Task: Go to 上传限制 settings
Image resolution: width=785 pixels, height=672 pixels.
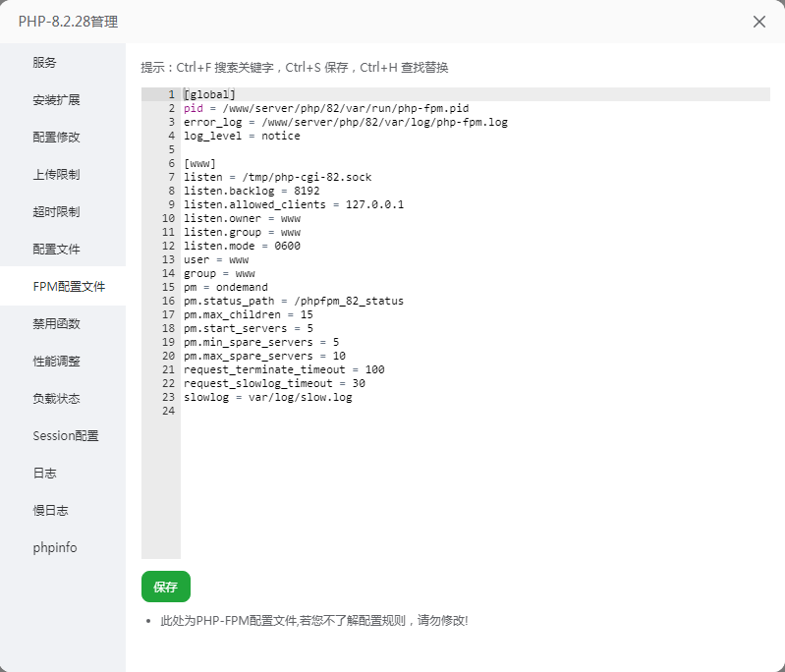Action: pos(56,175)
